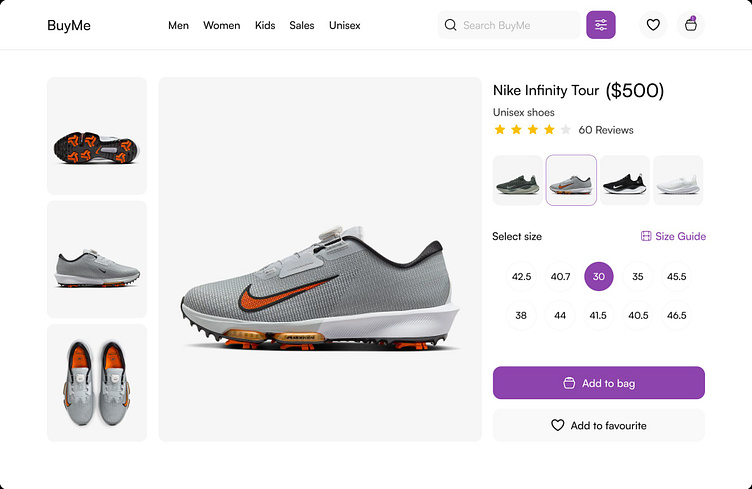Click Add to favourite button
This screenshot has width=752, height=489.
[x=599, y=425]
